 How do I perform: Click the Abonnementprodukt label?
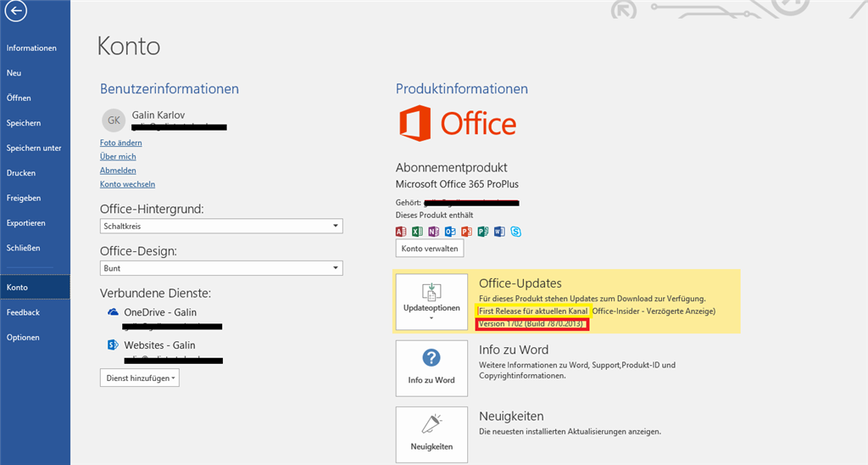451,167
